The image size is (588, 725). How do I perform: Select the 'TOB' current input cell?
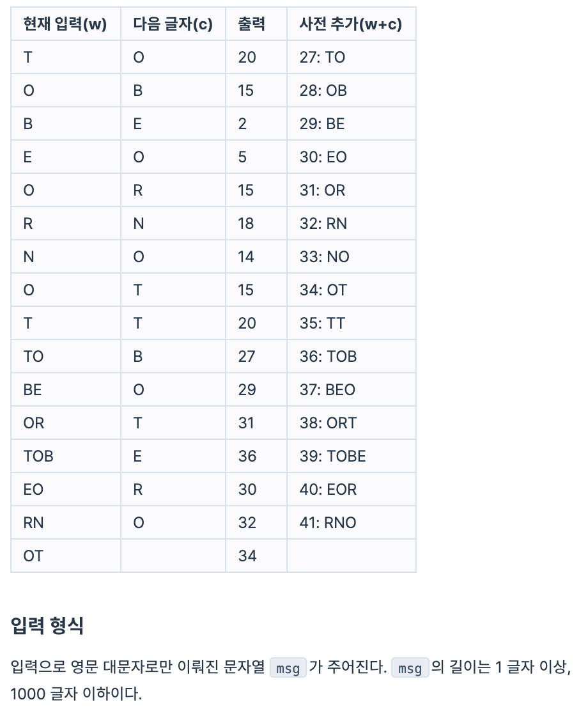point(38,456)
